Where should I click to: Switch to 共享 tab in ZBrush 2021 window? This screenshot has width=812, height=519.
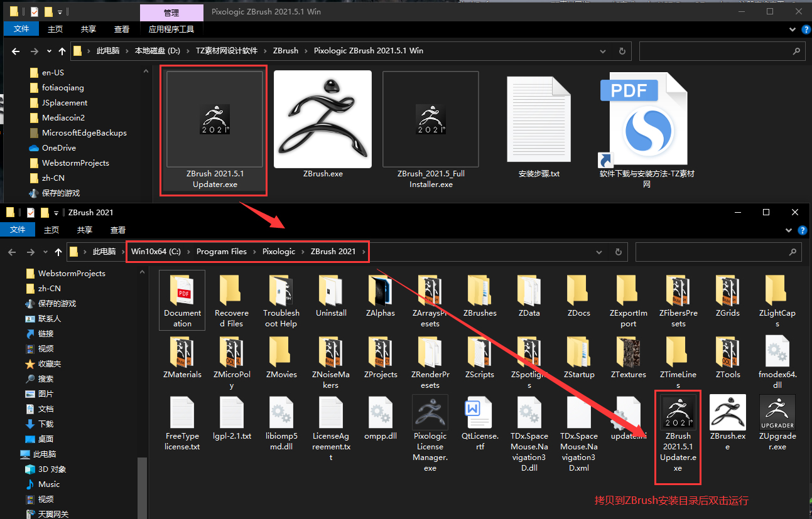(85, 230)
